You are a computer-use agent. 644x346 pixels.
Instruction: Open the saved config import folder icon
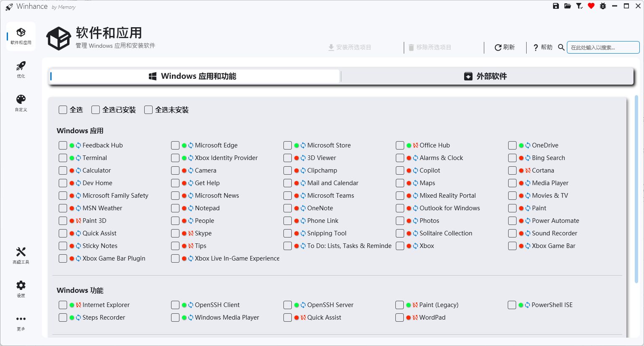pyautogui.click(x=567, y=6)
